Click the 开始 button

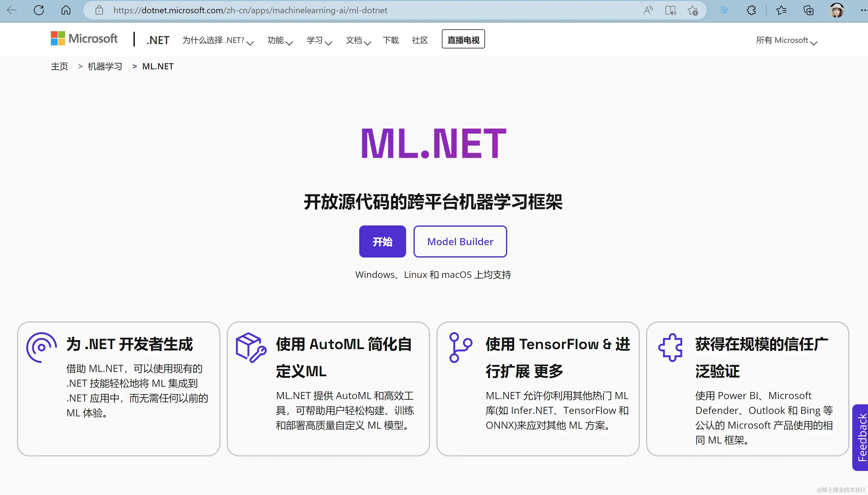tap(382, 241)
